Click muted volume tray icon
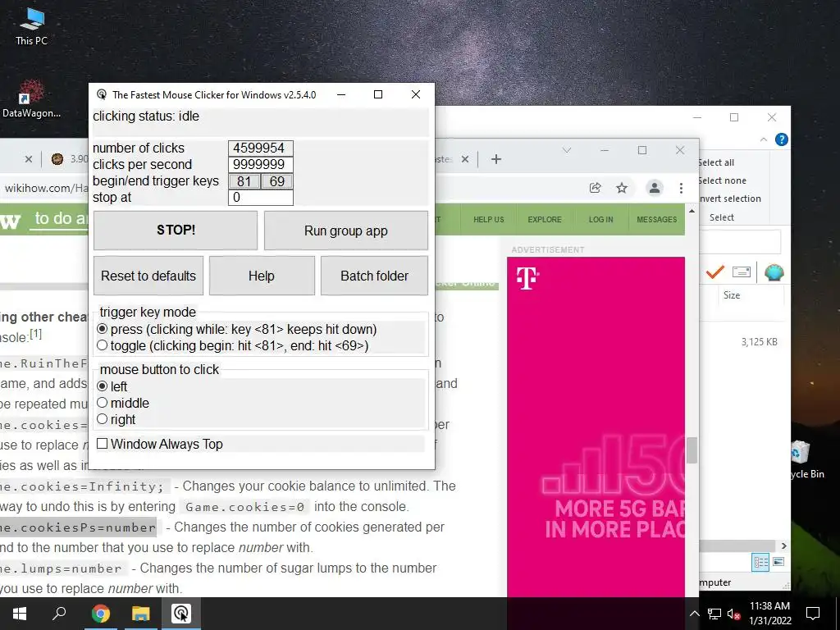The width and height of the screenshot is (840, 630). (734, 614)
